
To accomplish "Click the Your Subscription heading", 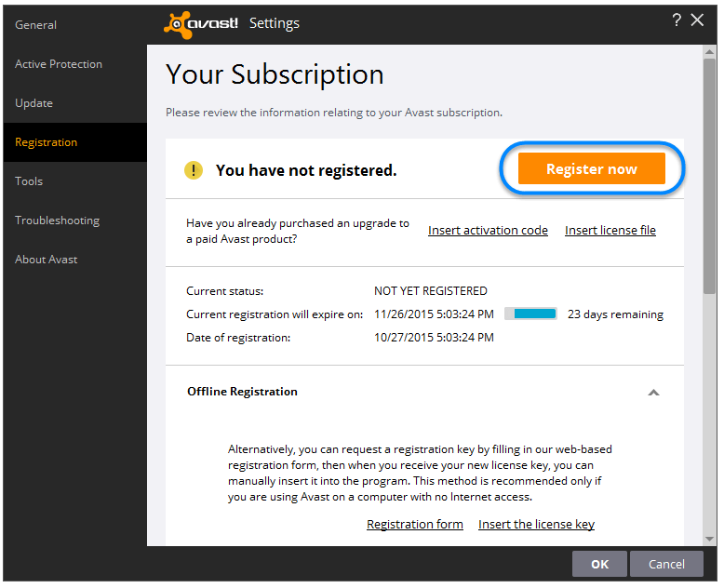I will [x=275, y=75].
